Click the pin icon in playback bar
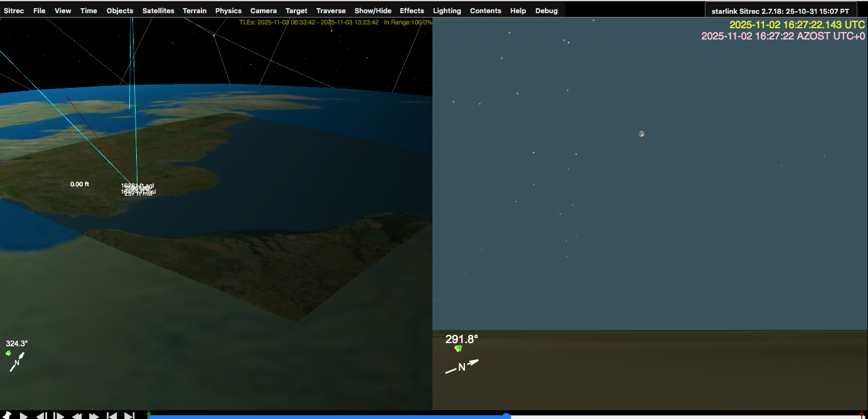 (x=8, y=415)
